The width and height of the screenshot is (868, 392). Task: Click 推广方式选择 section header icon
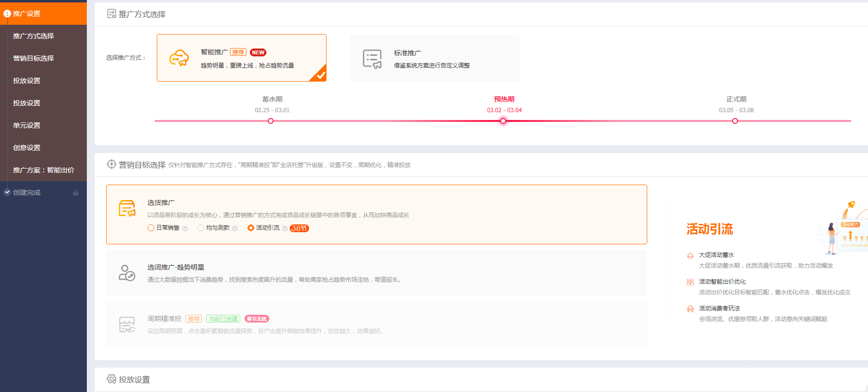tap(112, 14)
